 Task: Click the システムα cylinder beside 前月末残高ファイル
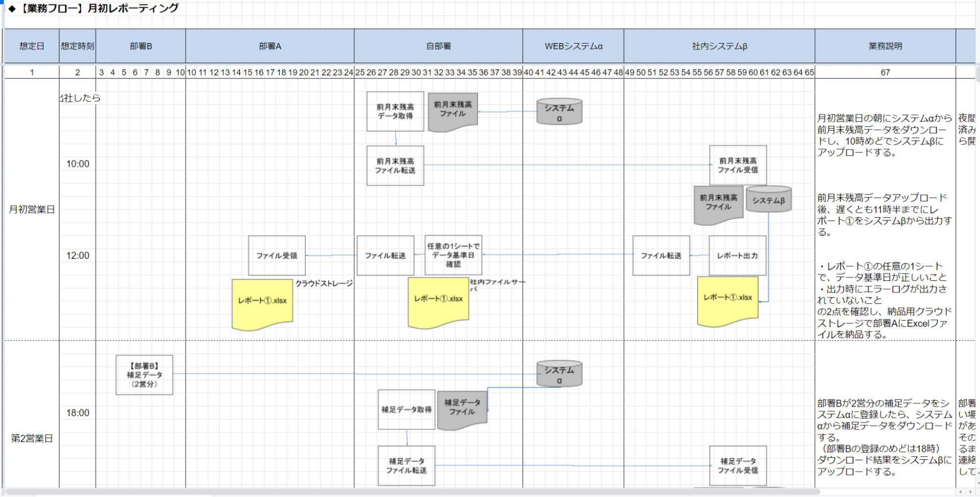coord(559,112)
